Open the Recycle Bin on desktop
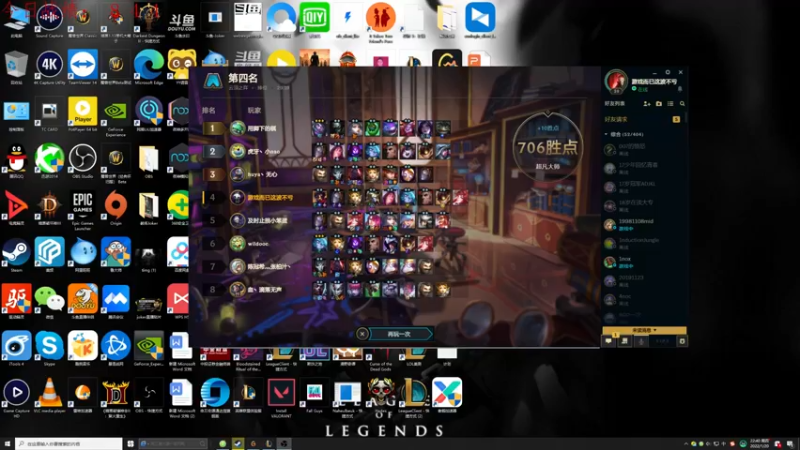 click(16, 67)
